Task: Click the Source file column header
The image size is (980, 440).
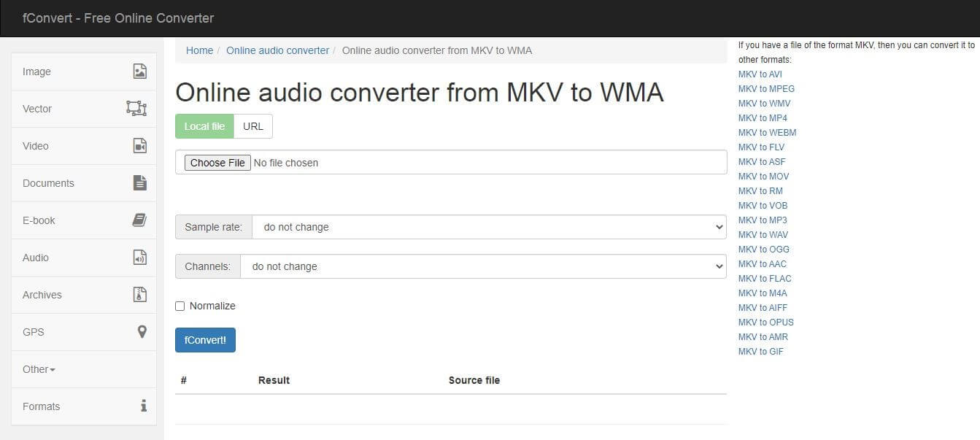Action: pos(474,380)
